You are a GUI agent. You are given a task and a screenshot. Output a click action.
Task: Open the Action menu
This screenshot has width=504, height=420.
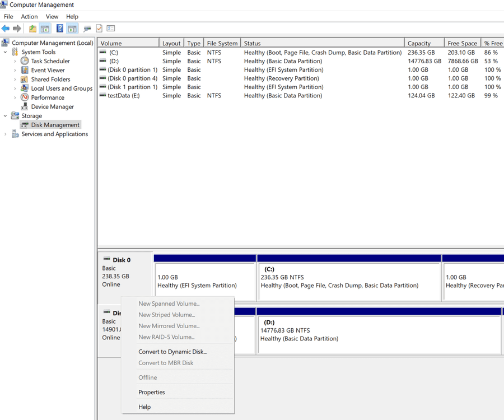pos(29,16)
